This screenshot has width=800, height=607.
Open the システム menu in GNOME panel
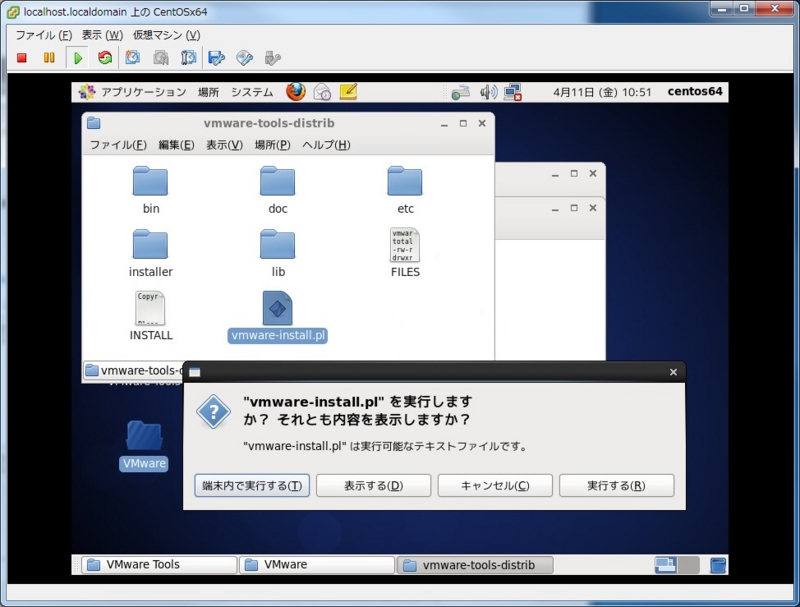coord(252,92)
